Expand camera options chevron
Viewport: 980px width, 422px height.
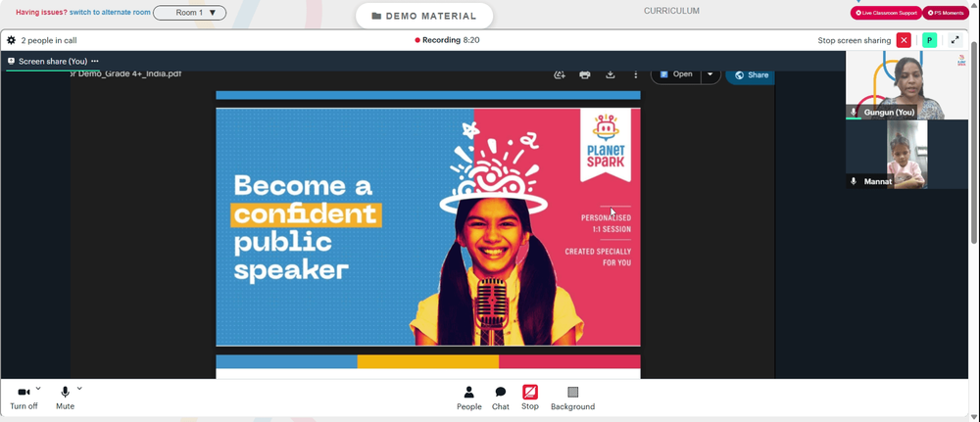(x=38, y=389)
